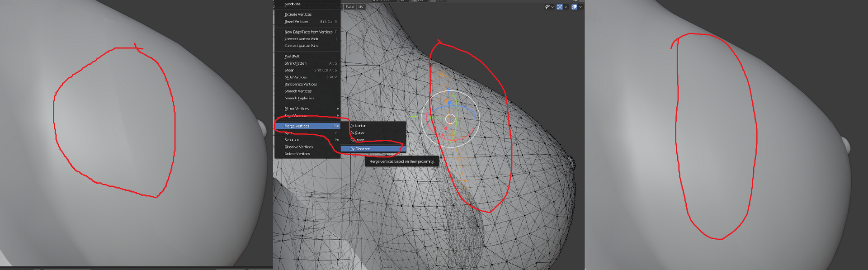Open the UV menu in the header
Screen dimensions: 868x270
361,7
